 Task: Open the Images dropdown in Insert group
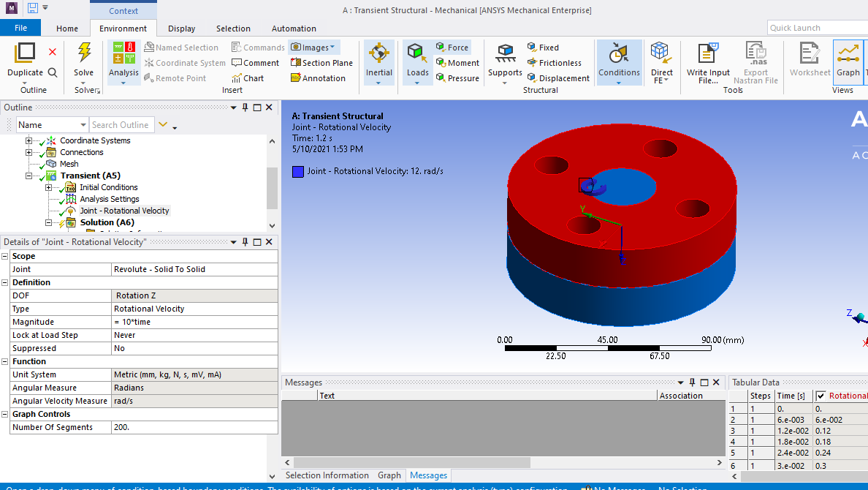click(x=315, y=48)
